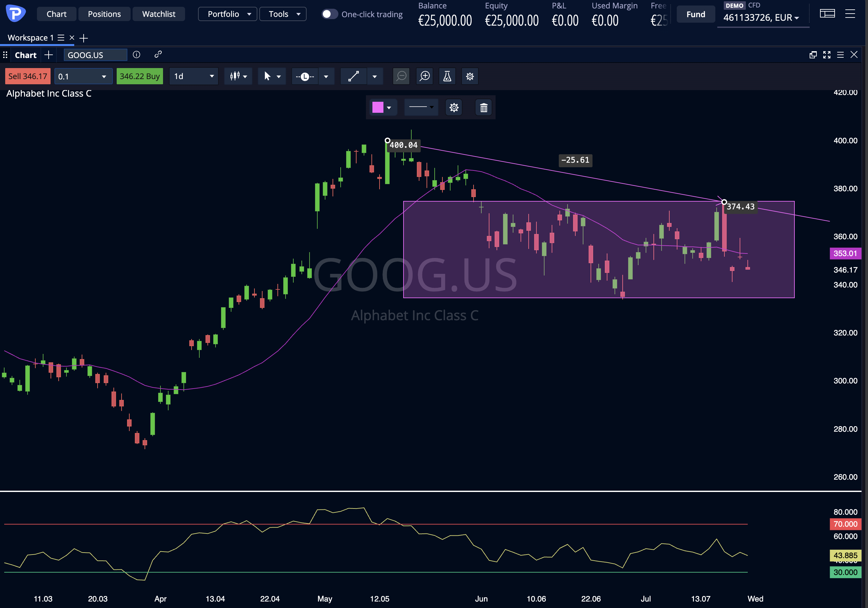Open the Chart tab in top navigation

tap(56, 14)
